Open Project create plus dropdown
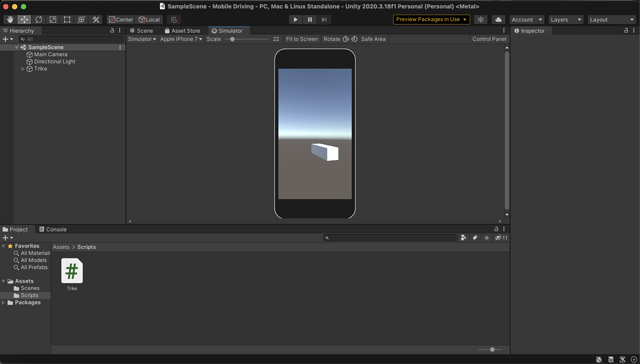 tap(8, 237)
